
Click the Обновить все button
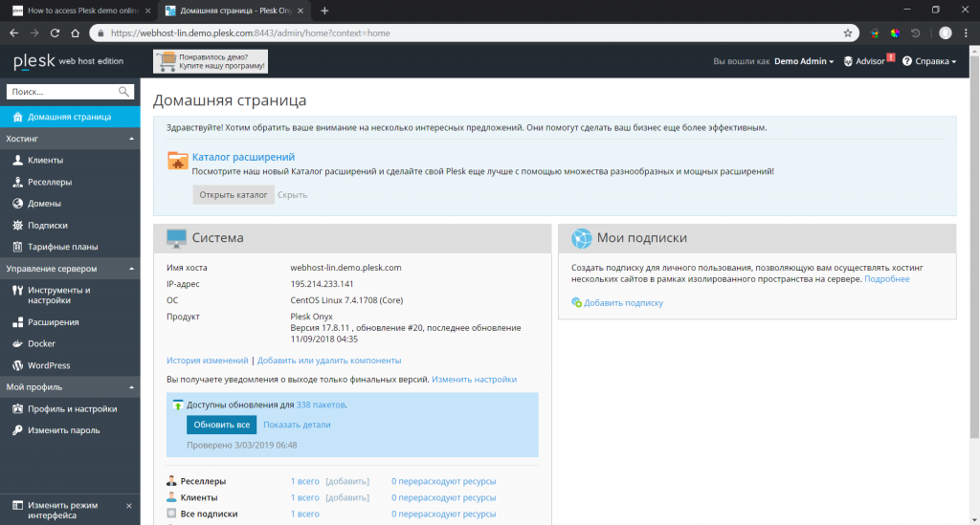(221, 425)
